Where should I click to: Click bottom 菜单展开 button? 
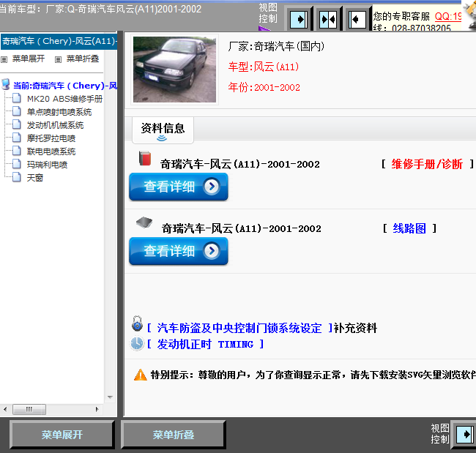[62, 435]
